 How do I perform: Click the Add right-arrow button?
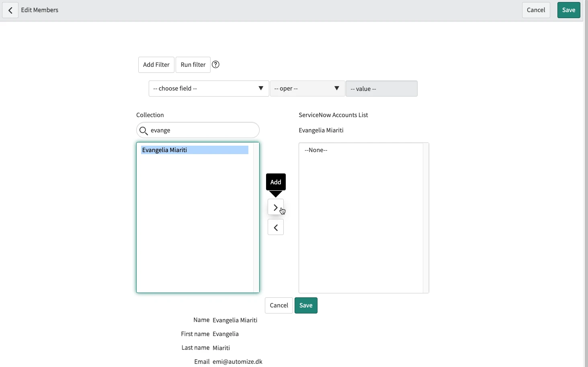tap(276, 207)
